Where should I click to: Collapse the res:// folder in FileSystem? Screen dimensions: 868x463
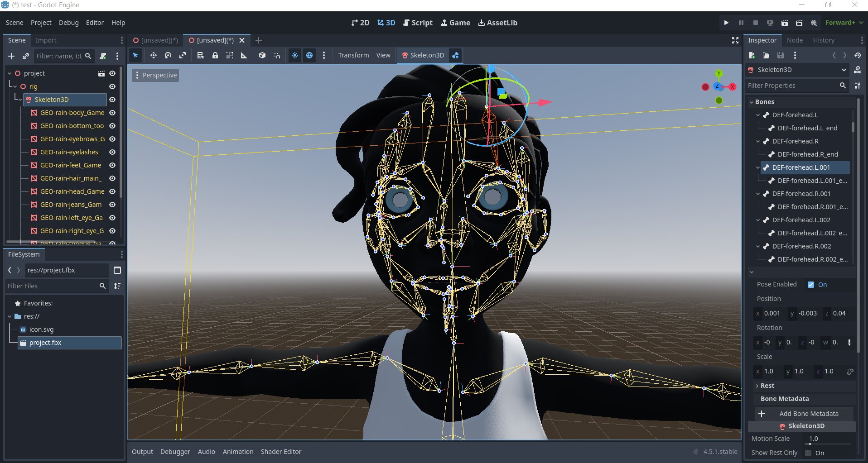10,316
